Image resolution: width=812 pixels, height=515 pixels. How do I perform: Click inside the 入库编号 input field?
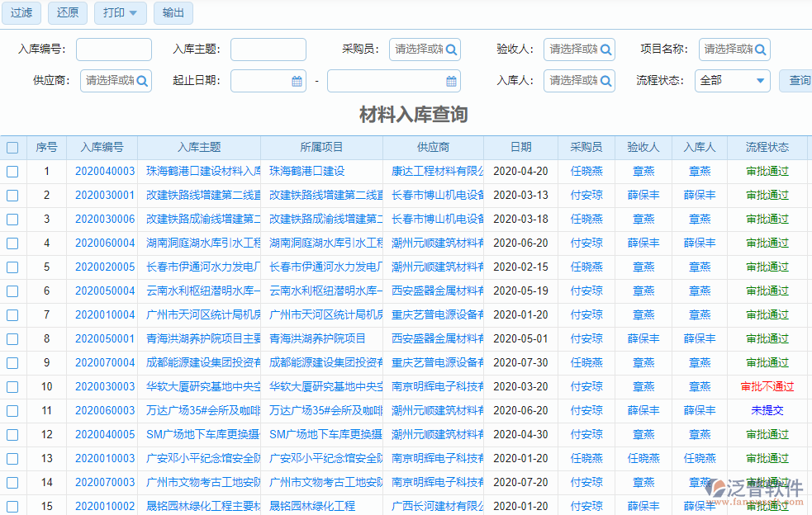[113, 49]
